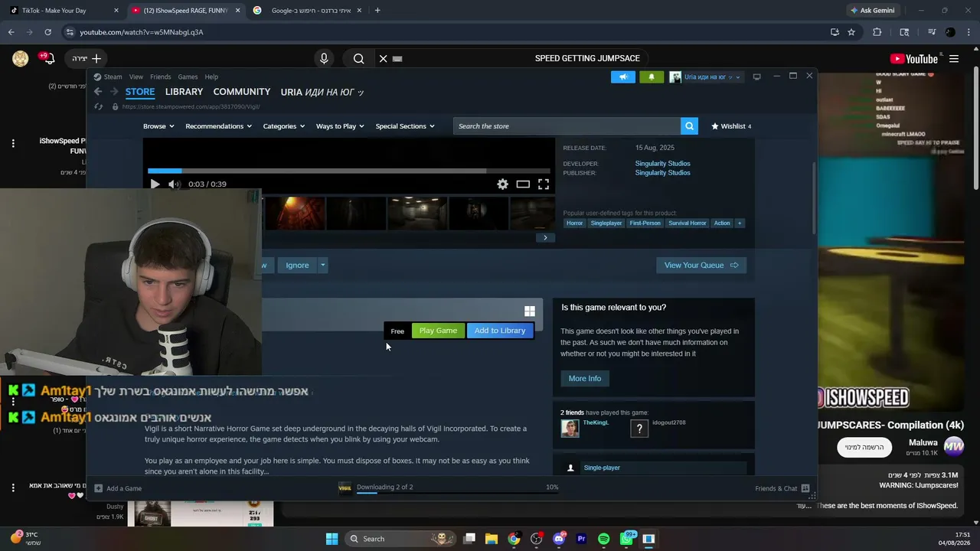980x551 pixels.
Task: Expand the Categories dropdown
Action: 283,126
